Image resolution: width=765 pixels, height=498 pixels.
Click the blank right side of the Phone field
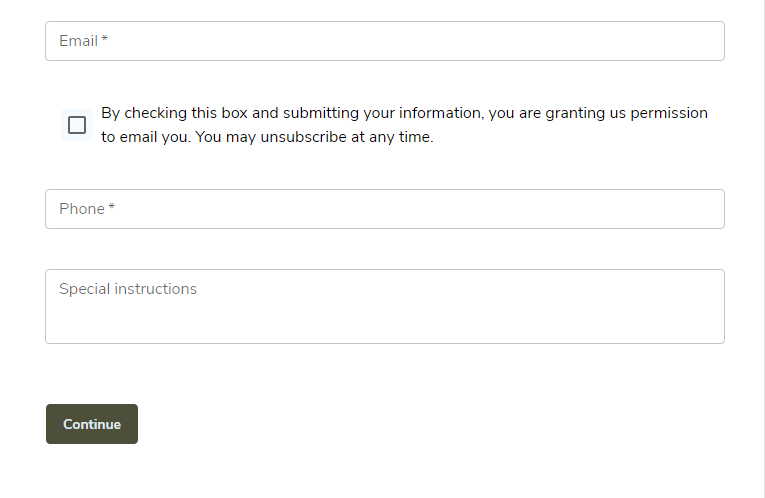point(585,209)
